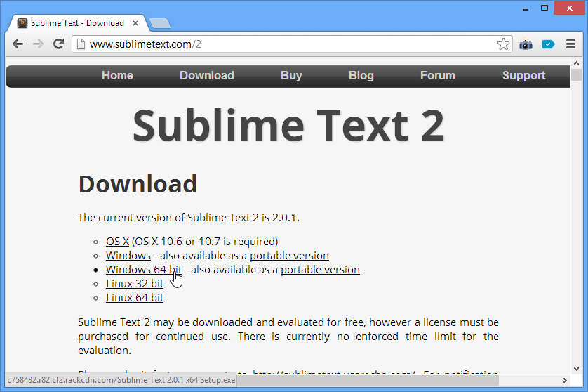Click the vertical scrollbar down arrow

click(576, 368)
